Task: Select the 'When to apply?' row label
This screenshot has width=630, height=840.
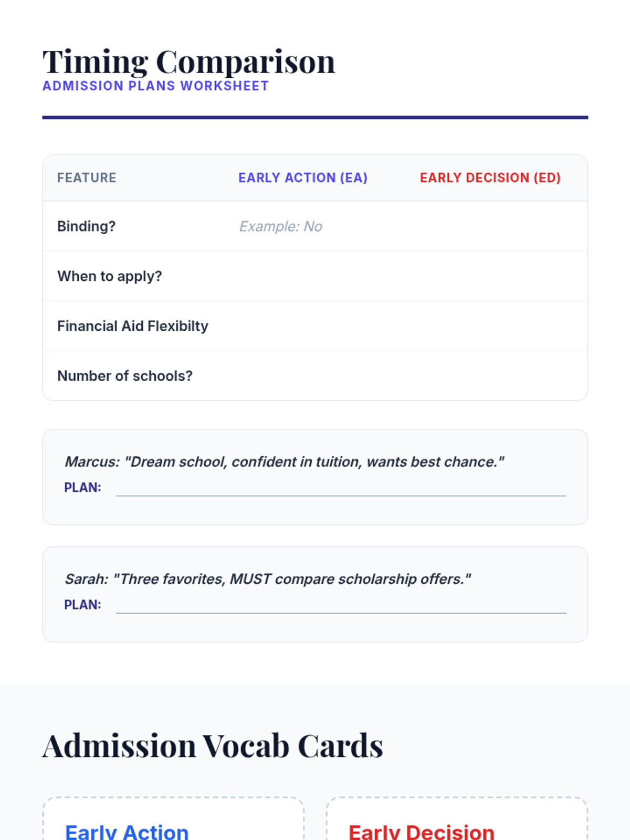Action: [109, 276]
